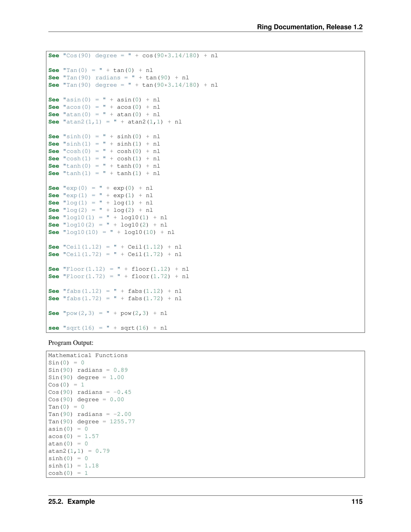This screenshot has height=532, width=411.
Task: Click the fabs(1.72) code line
Action: click(115, 298)
